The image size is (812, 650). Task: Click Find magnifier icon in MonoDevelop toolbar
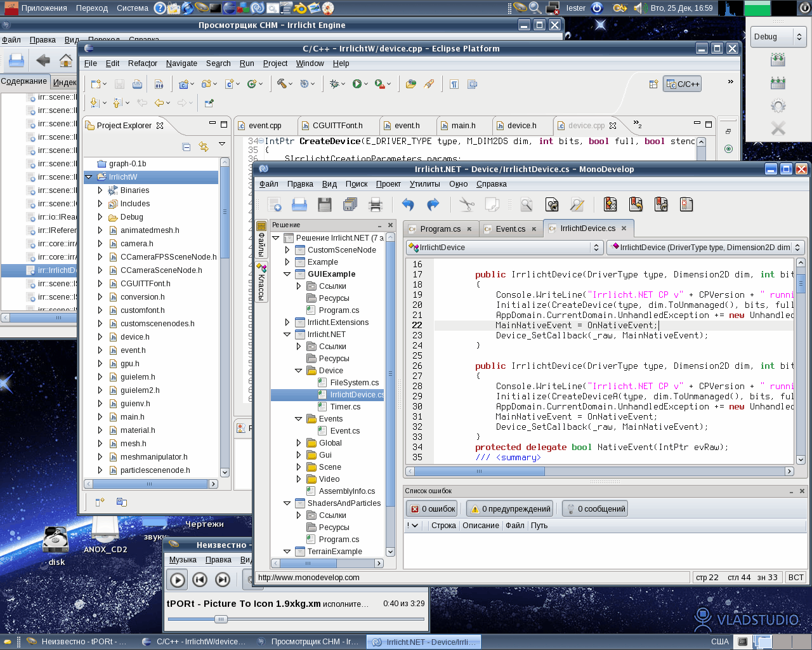(527, 204)
